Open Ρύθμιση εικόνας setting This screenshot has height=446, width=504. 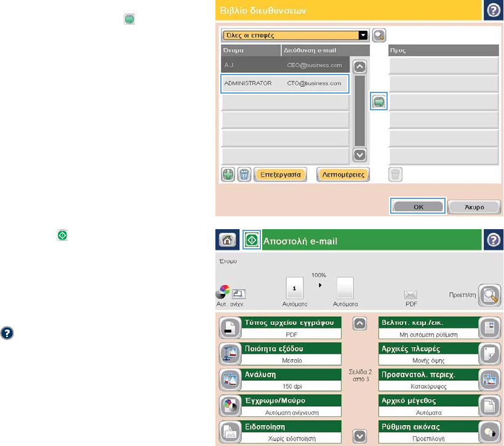439,432
